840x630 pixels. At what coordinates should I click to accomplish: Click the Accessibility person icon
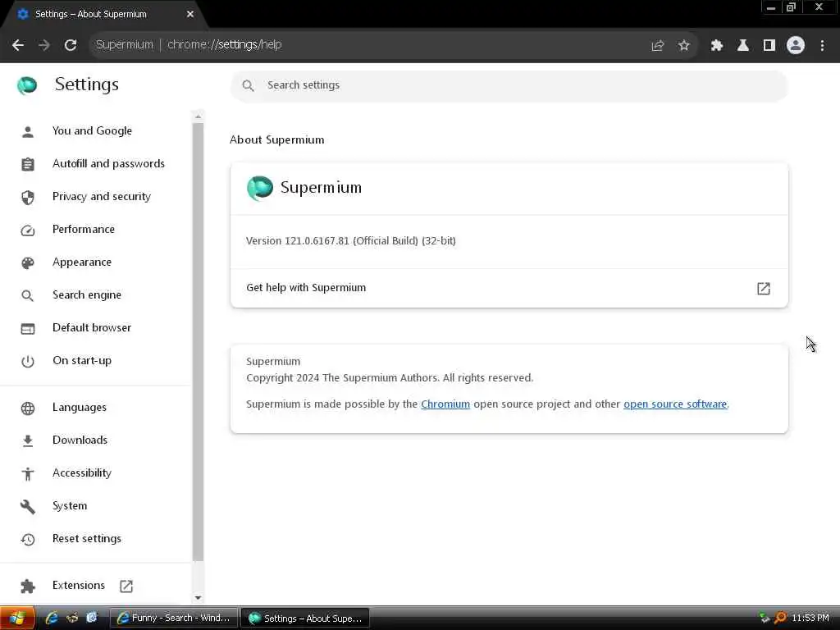(x=28, y=473)
